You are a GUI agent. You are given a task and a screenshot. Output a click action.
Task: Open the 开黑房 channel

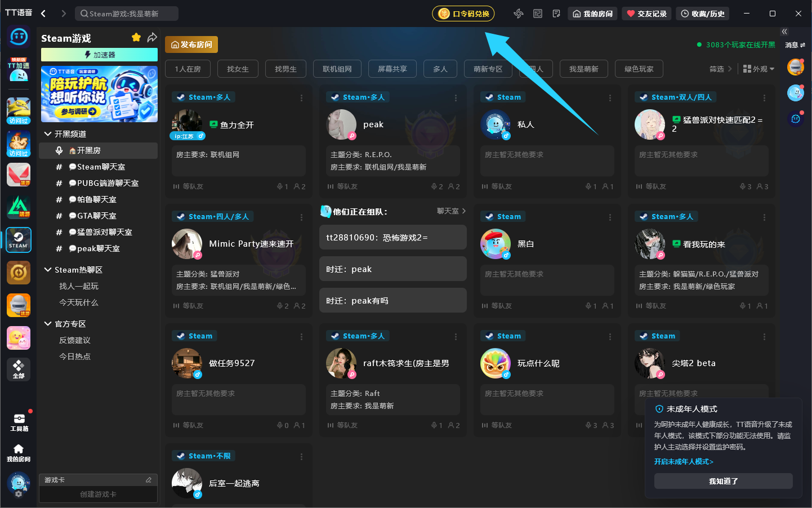[x=98, y=150]
